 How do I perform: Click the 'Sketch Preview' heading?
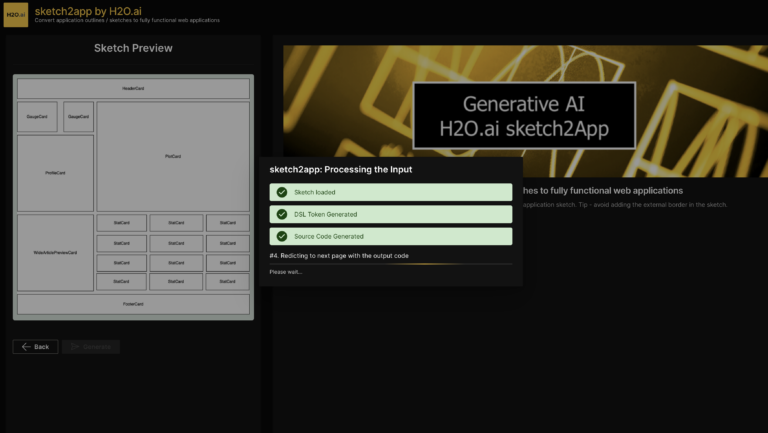pos(133,48)
